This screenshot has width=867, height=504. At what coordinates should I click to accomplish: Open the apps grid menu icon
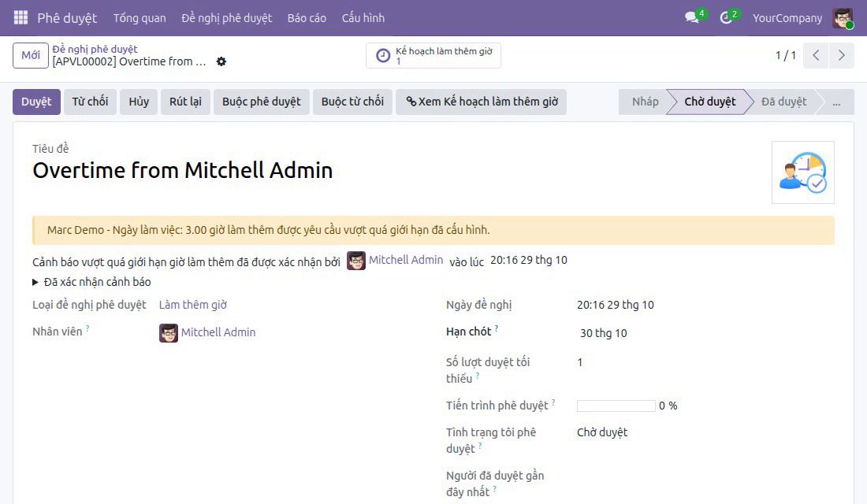(x=20, y=17)
